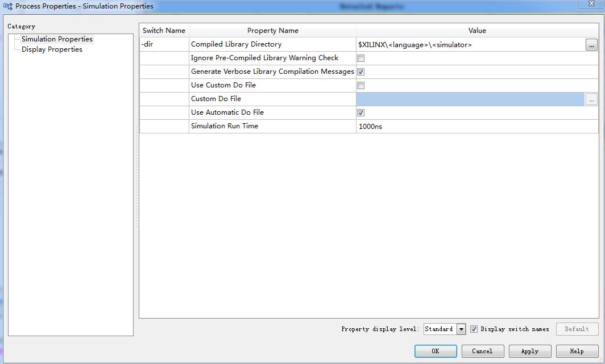This screenshot has height=364, width=605.
Task: Uncheck Generate Verbose Library Compilation Messages
Action: pos(360,72)
